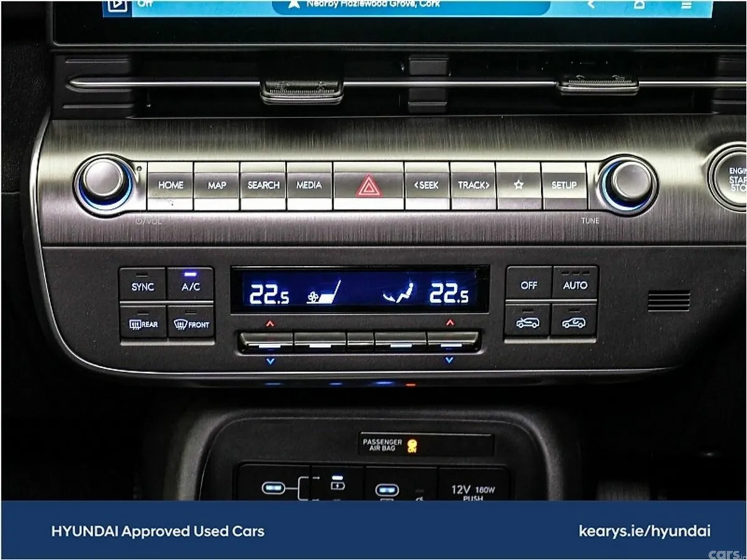Flick the second rocker switch from the left
The image size is (747, 560).
320,341
